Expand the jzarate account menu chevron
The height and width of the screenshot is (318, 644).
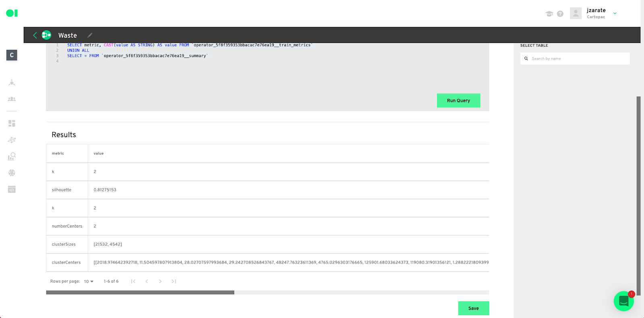(x=615, y=13)
